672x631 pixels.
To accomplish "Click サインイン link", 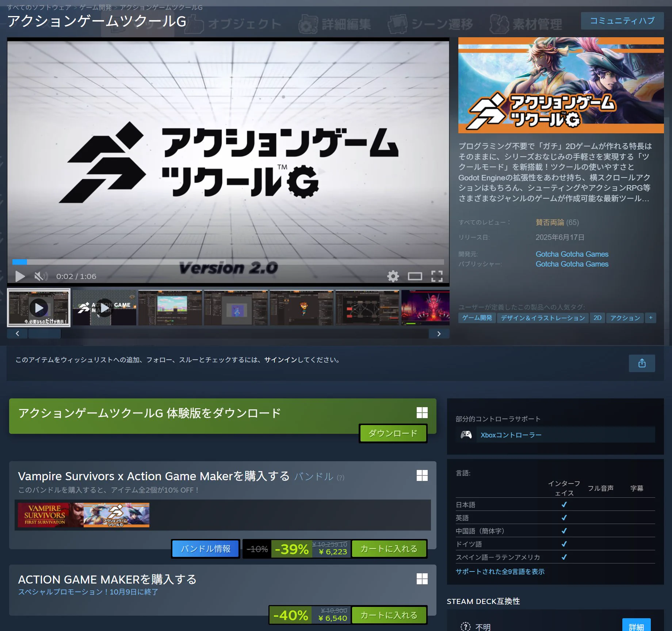I will point(280,360).
